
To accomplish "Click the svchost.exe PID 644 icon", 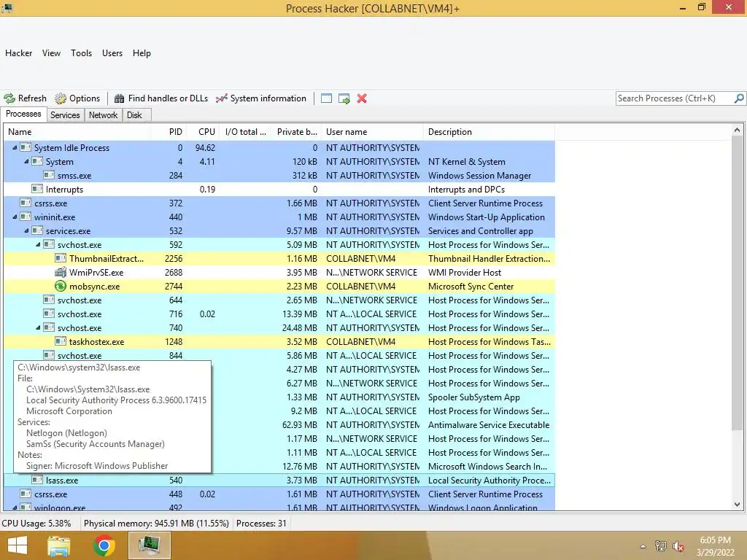I will 49,300.
